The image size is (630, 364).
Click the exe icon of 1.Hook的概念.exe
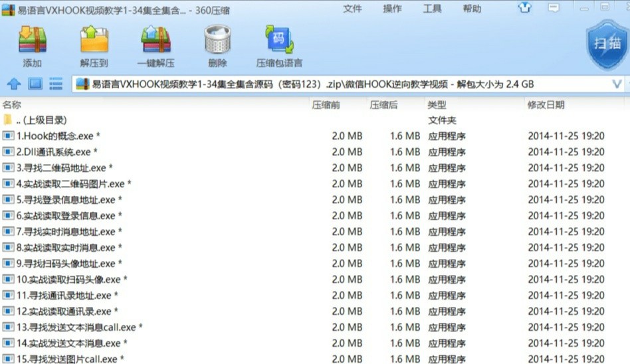[x=8, y=136]
